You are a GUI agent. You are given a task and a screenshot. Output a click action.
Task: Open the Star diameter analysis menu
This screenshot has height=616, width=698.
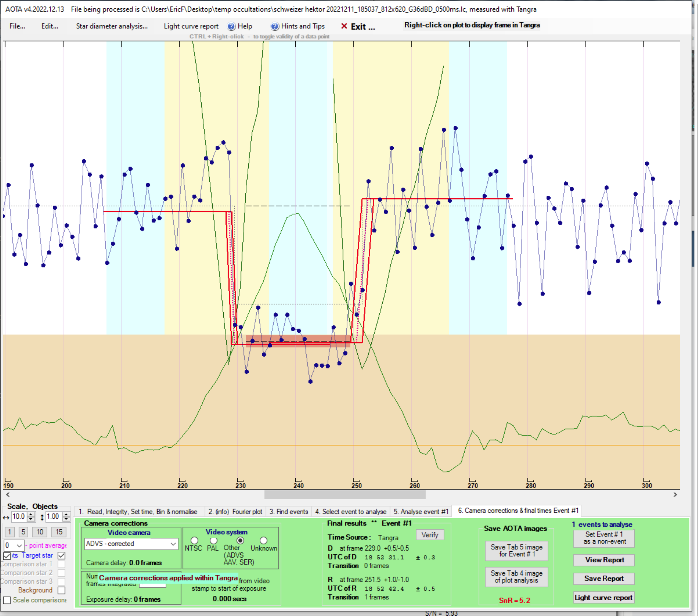coord(112,26)
